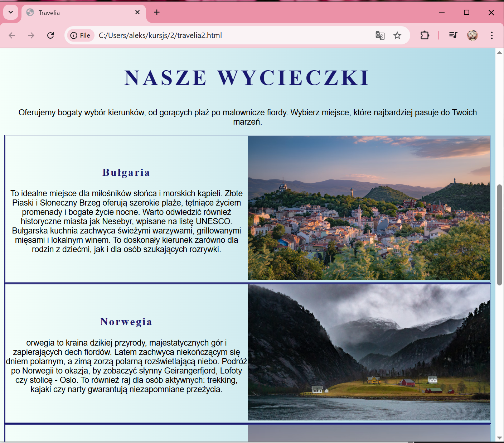Reload the Travelia page
This screenshot has height=443, width=504.
pos(50,35)
